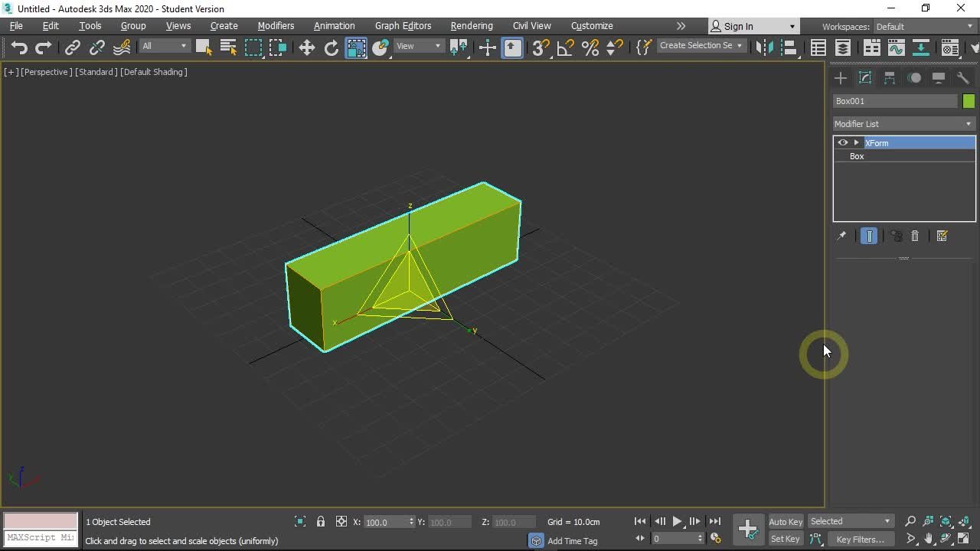Viewport: 980px width, 551px height.
Task: Enable Auto Key mode
Action: (x=785, y=522)
